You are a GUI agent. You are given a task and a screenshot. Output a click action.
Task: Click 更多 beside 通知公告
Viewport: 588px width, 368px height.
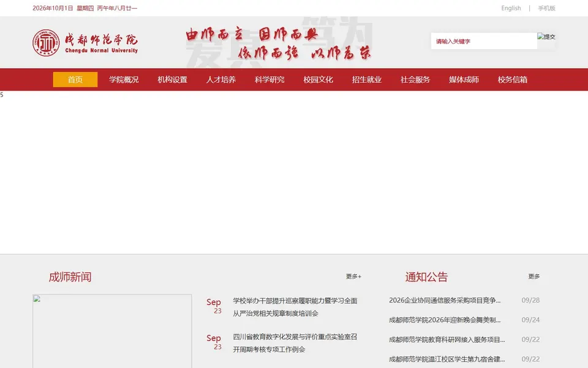pos(533,277)
